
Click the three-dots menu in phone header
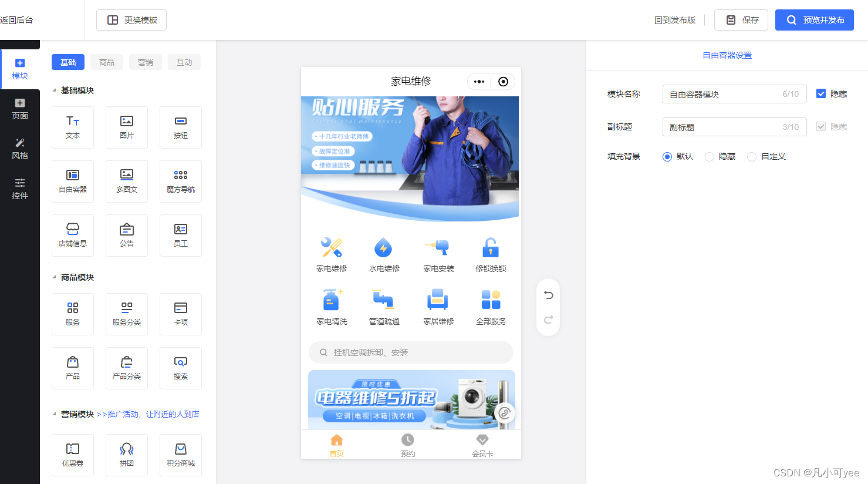[x=479, y=82]
